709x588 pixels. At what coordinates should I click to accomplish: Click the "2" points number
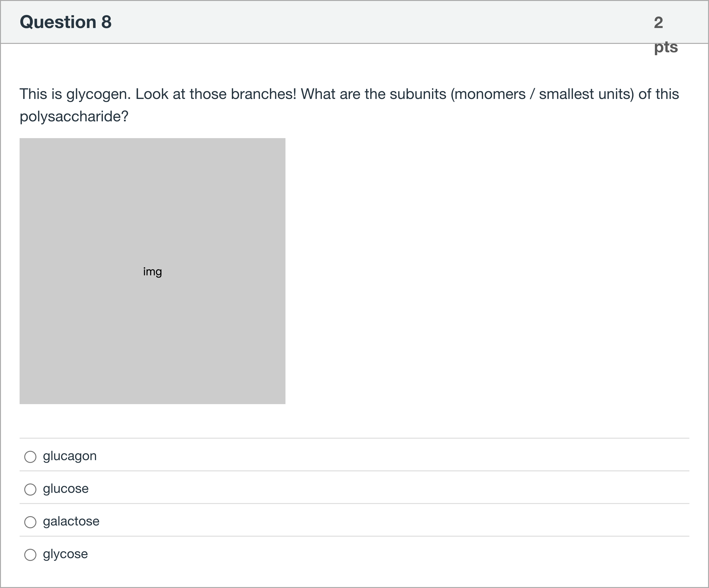658,23
